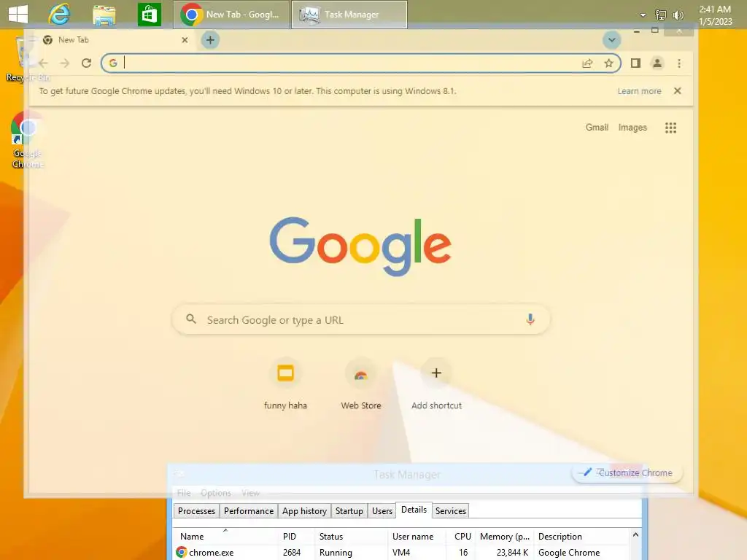747x560 pixels.
Task: Share this page icon in omnibox
Action: 587,63
